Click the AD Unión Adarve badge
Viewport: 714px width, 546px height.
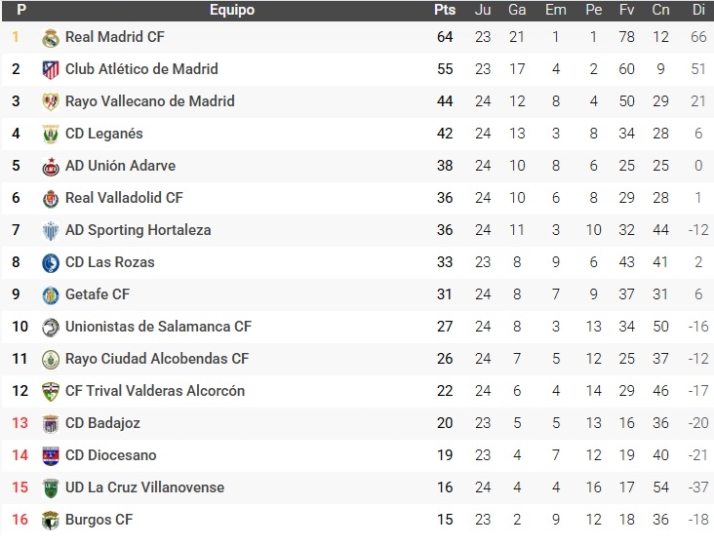[51, 167]
